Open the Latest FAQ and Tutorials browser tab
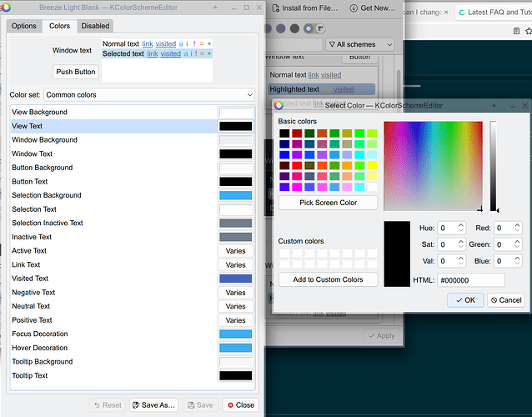The height and width of the screenshot is (417, 532). click(495, 13)
